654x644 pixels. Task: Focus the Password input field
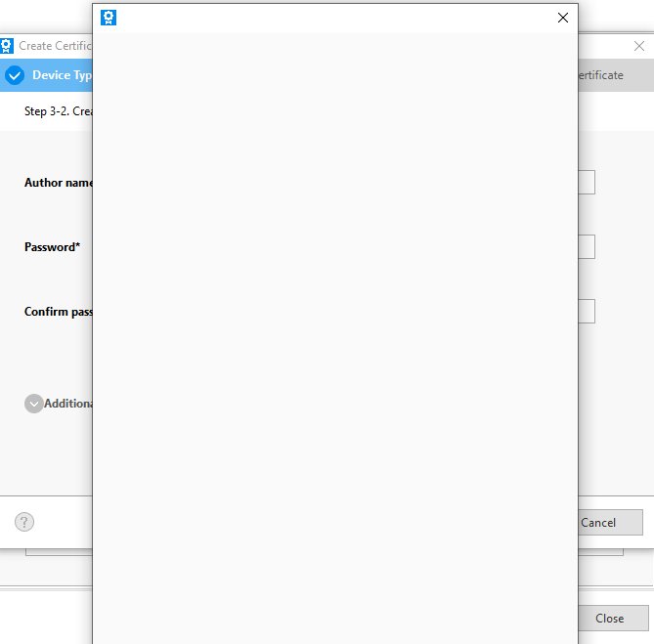pyautogui.click(x=587, y=247)
